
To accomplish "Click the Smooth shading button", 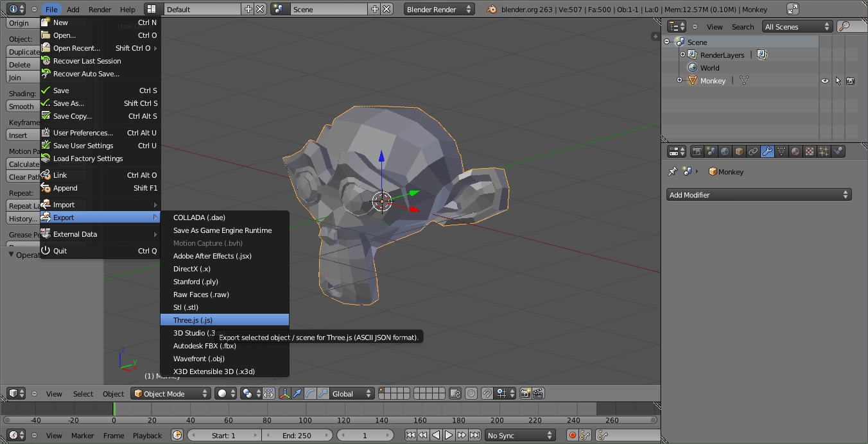I will [22, 107].
